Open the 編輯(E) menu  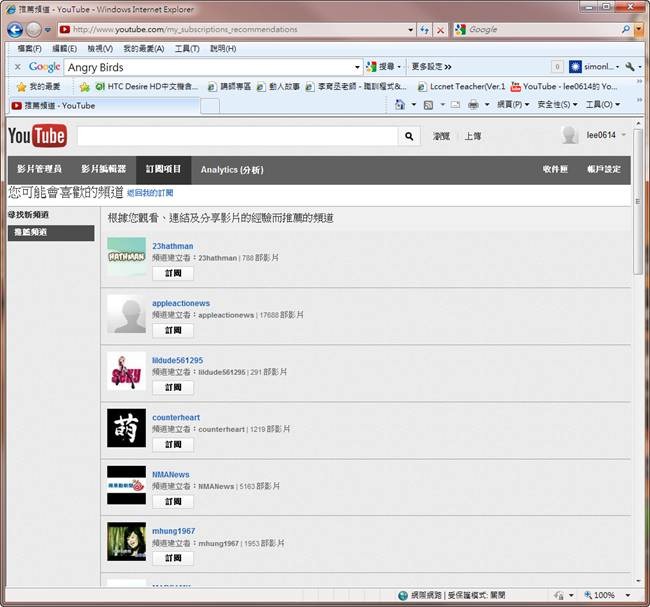pyautogui.click(x=64, y=49)
